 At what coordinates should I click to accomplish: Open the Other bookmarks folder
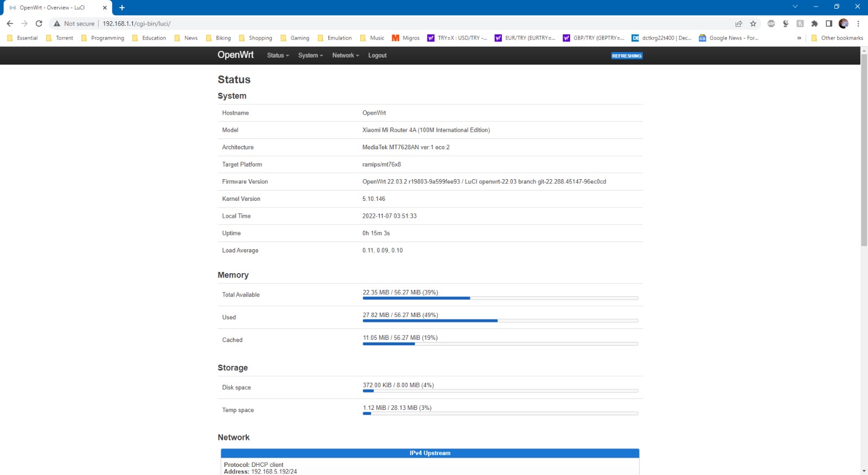pyautogui.click(x=837, y=38)
